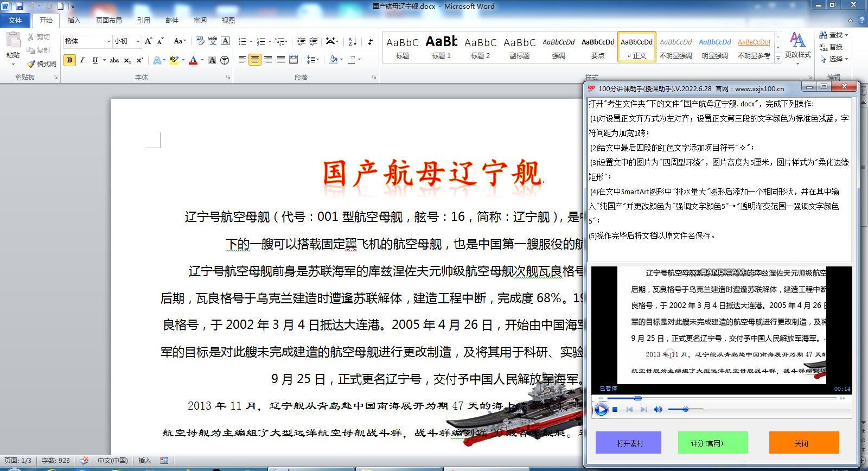Open the highlight color dropdown arrow
This screenshot has width=868, height=471.
tap(183, 60)
